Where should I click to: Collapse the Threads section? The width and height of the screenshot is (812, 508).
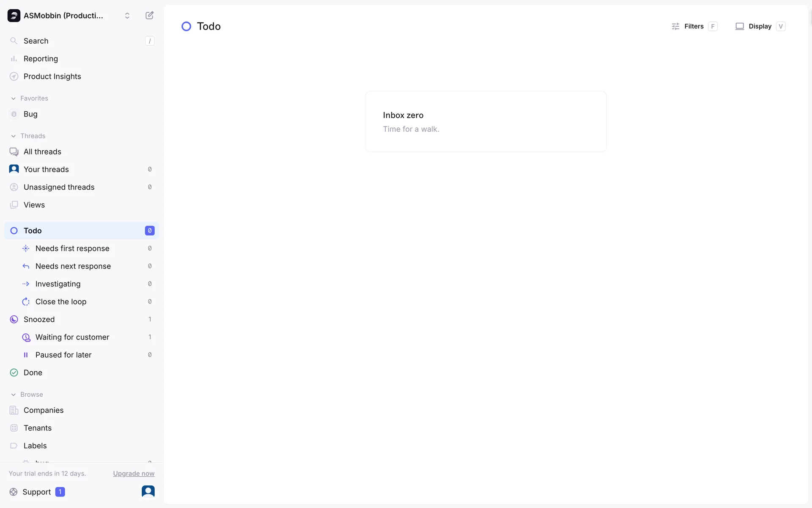tap(14, 136)
